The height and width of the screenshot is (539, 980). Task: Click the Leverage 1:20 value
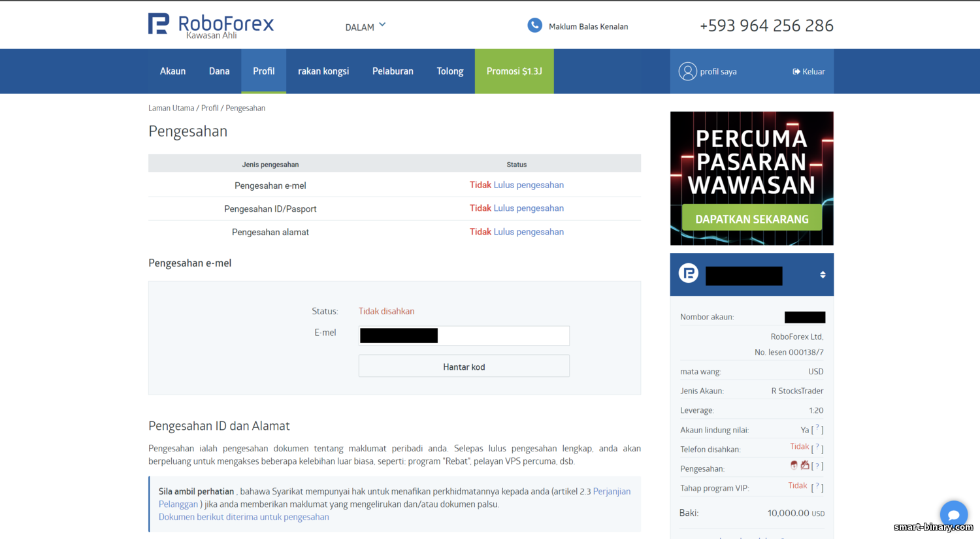(x=816, y=411)
